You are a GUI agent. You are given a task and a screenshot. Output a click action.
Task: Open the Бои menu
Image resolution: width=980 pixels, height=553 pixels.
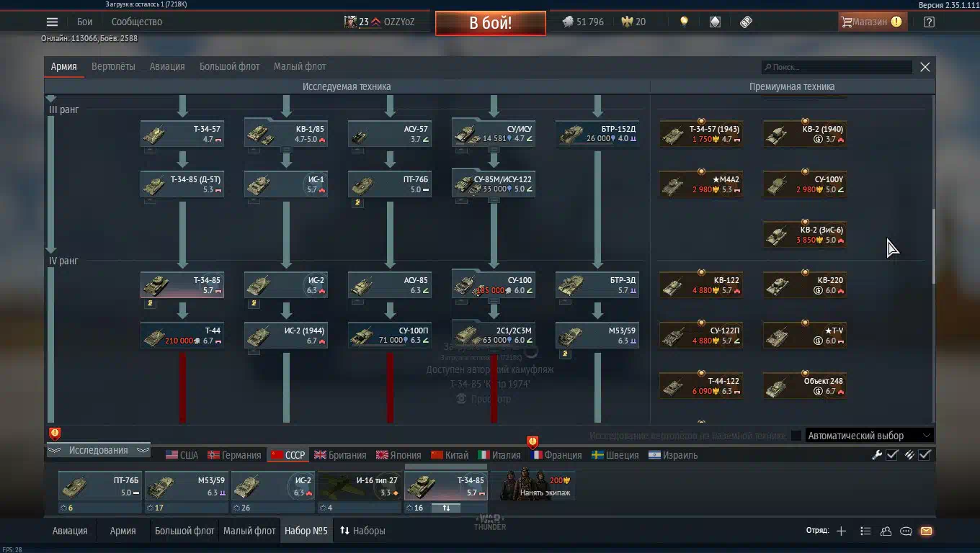coord(85,22)
